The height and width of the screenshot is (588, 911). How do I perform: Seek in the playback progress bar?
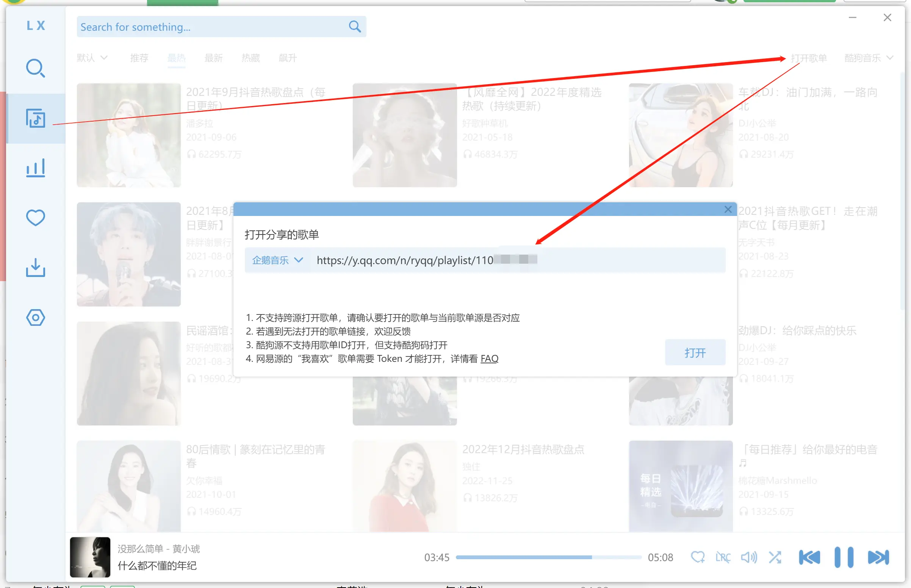coord(548,557)
